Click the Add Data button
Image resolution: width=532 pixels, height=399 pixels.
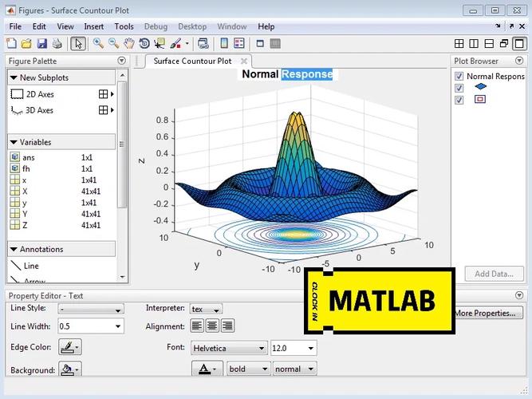[494, 274]
